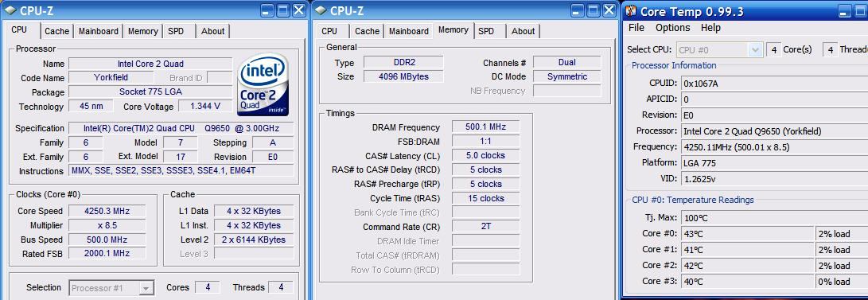The width and height of the screenshot is (868, 300).
Task: Click the Channels # value Dual
Action: tap(567, 63)
